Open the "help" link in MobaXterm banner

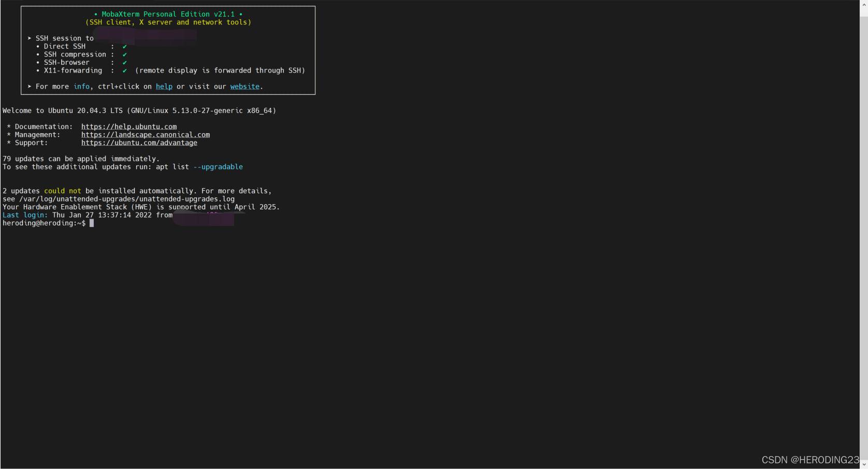(164, 87)
